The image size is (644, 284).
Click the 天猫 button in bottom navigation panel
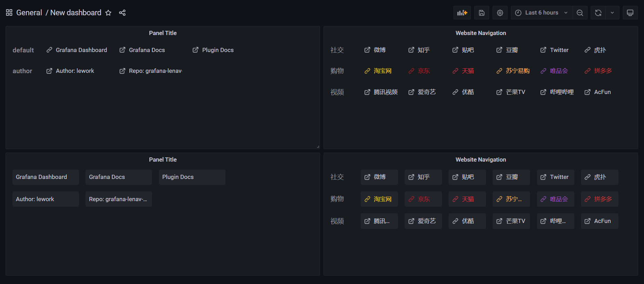(467, 199)
